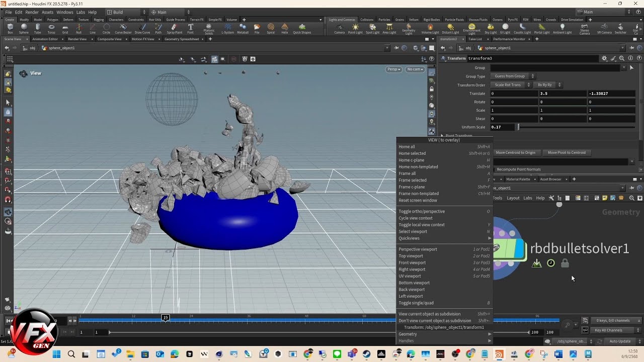Open the Rx Ry Rz rotation order dropdown
Viewport: 644px width, 362px height.
pyautogui.click(x=547, y=85)
